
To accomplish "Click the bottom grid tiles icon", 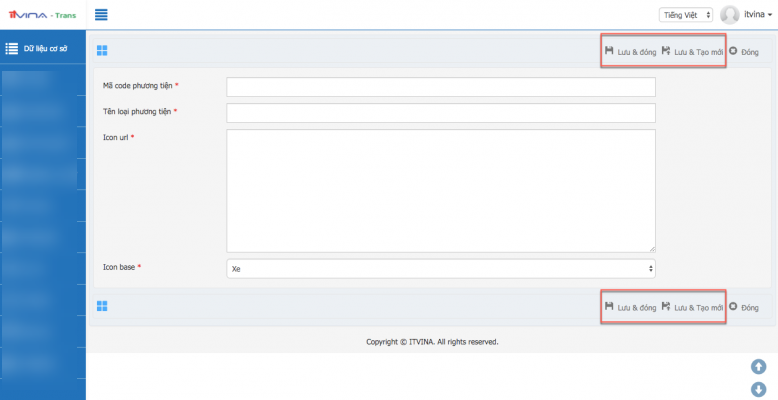I will click(102, 306).
